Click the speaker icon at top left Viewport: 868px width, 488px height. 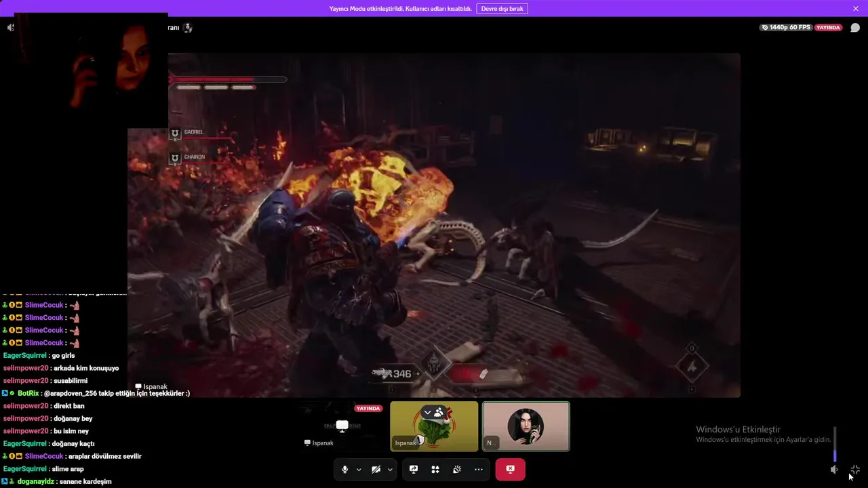tap(10, 28)
